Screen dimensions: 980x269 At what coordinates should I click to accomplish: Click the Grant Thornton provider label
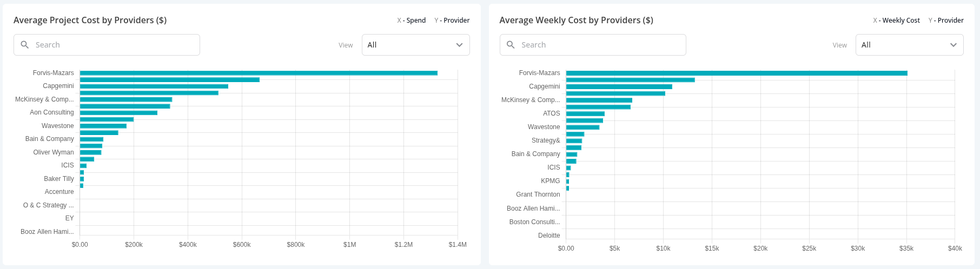click(538, 194)
